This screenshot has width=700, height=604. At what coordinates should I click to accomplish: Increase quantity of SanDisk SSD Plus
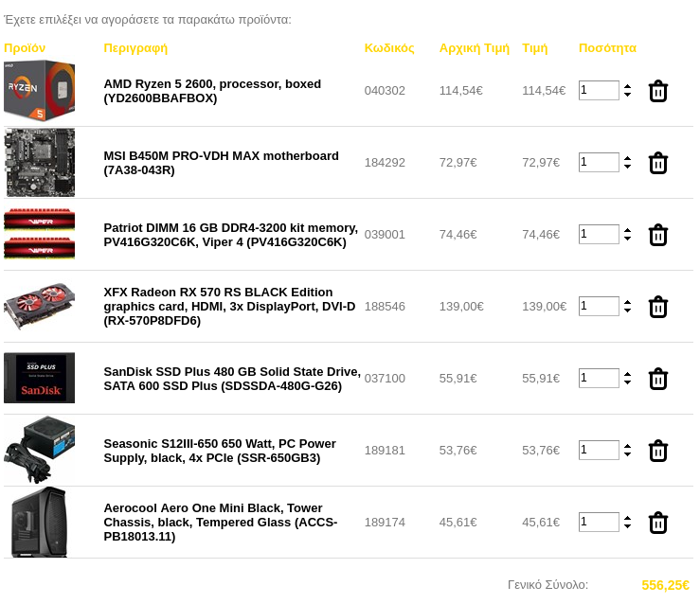(x=627, y=374)
